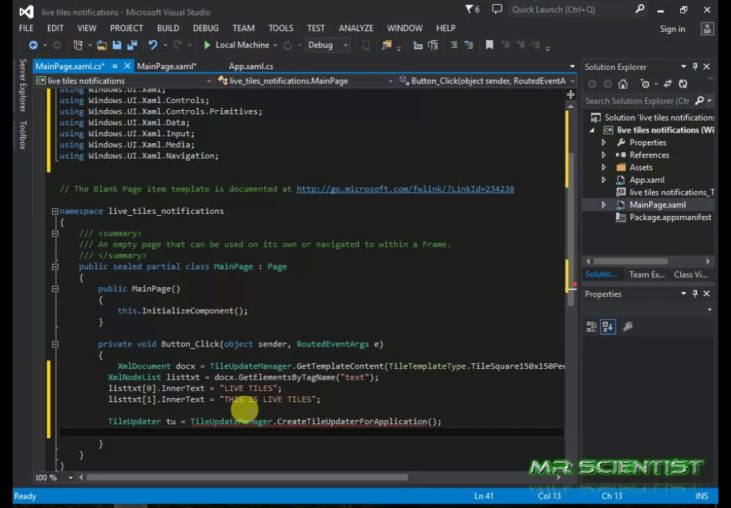The height and width of the screenshot is (508, 731).
Task: Click the notifications flag icon
Action: coord(468,9)
